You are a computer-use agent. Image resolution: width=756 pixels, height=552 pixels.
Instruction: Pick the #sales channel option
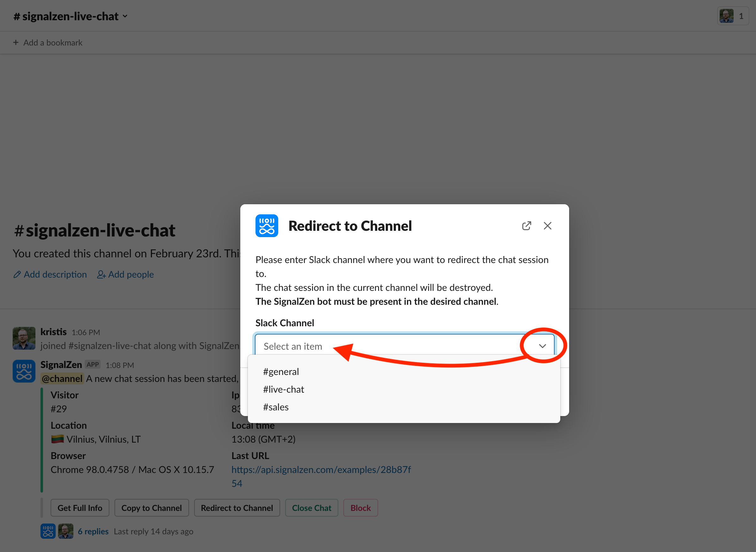pos(276,407)
